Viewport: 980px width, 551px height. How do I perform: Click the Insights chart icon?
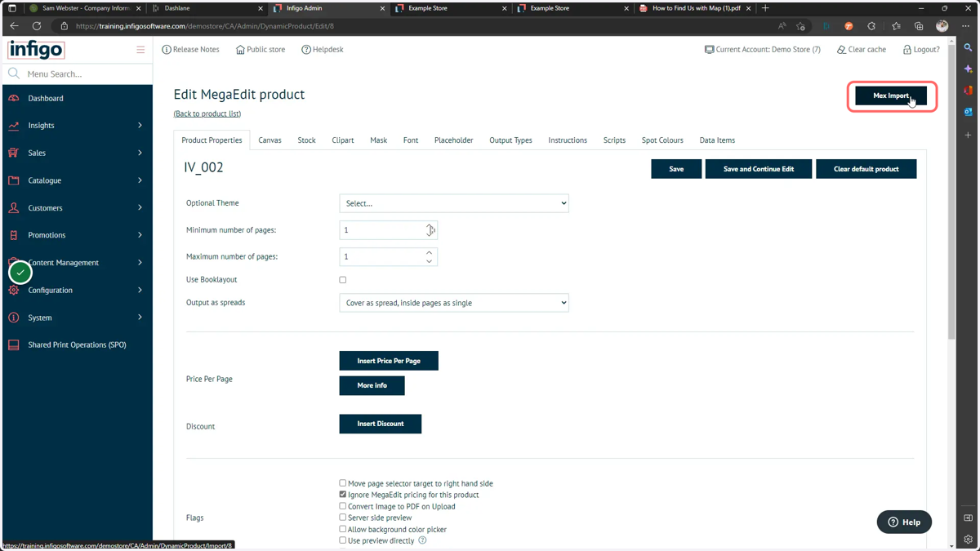[14, 126]
